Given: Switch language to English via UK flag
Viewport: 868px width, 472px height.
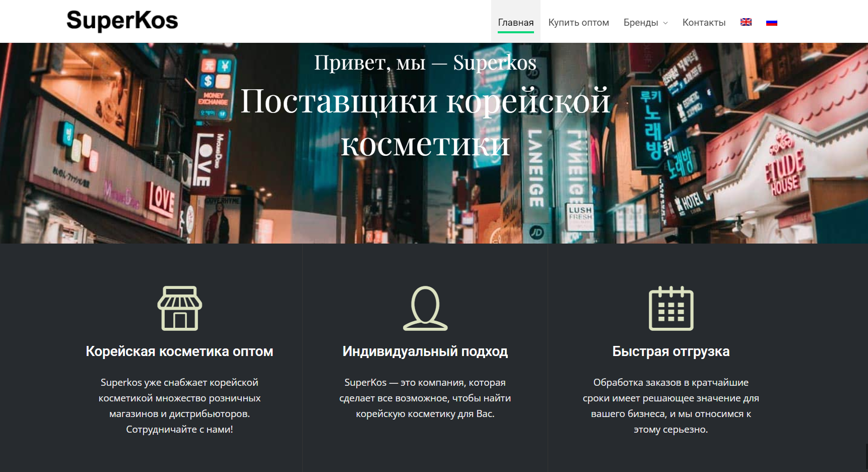Looking at the screenshot, I should pyautogui.click(x=746, y=22).
